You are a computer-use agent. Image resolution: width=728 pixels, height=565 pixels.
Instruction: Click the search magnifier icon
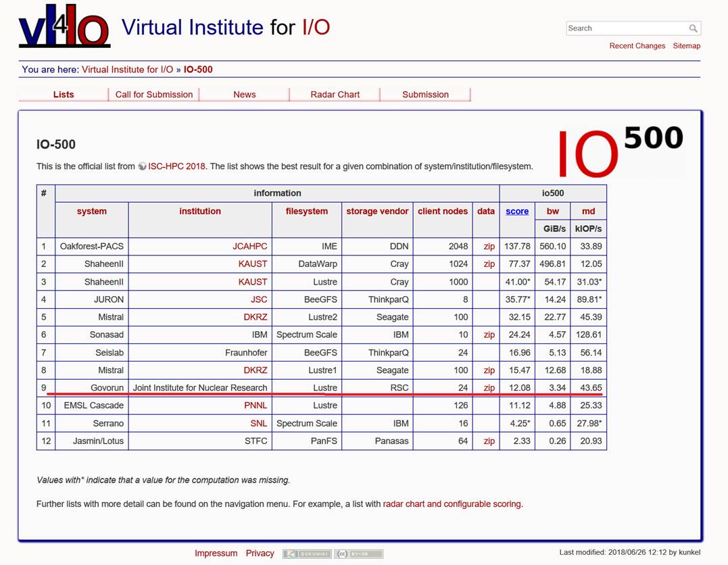click(x=693, y=28)
